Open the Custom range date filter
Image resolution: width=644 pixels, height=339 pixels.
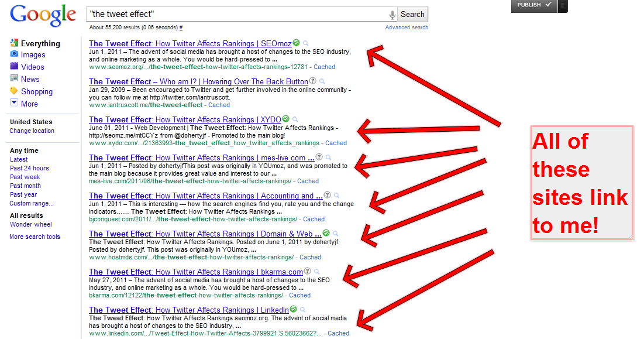32,203
